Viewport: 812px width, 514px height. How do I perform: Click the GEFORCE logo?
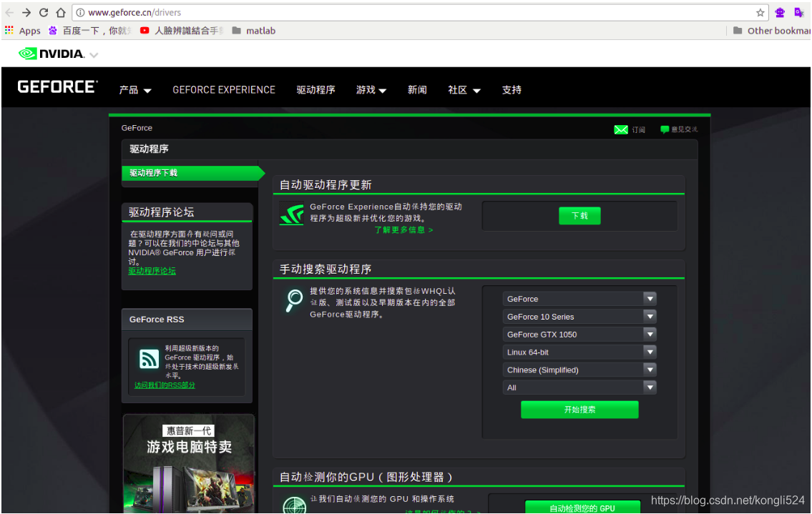(x=57, y=87)
